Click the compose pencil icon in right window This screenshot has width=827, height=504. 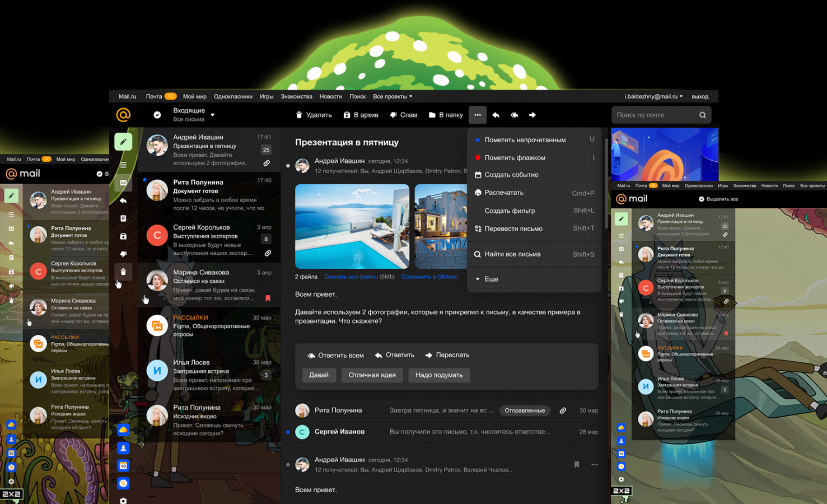pos(622,219)
